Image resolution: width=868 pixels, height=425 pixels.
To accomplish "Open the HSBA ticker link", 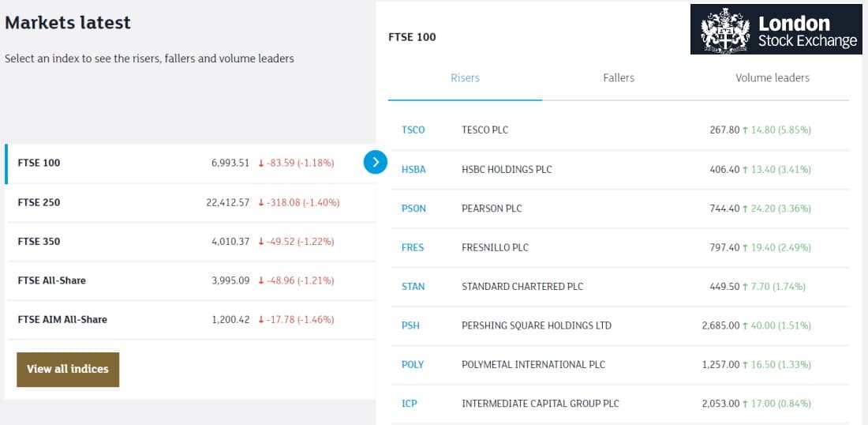I will coord(413,170).
